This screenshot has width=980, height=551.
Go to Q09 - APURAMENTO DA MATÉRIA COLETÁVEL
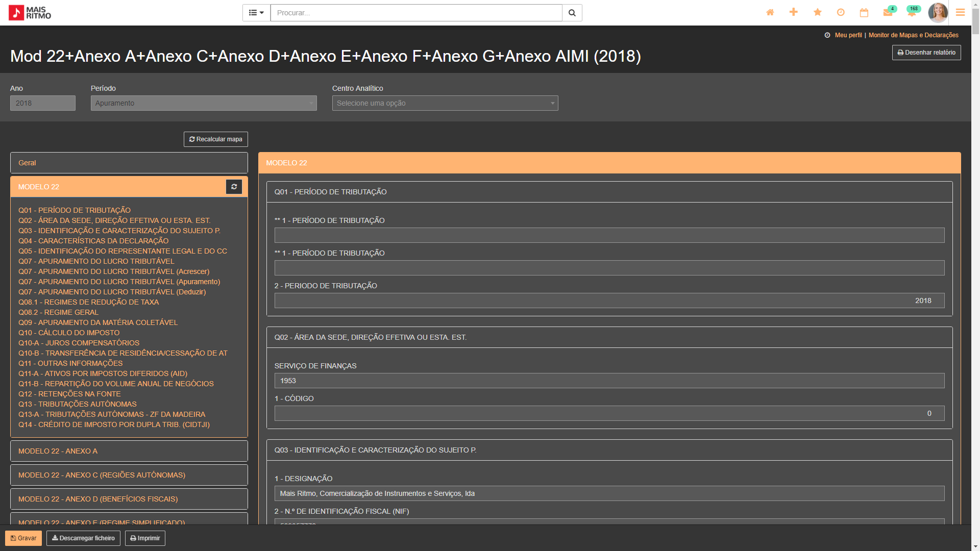(98, 322)
